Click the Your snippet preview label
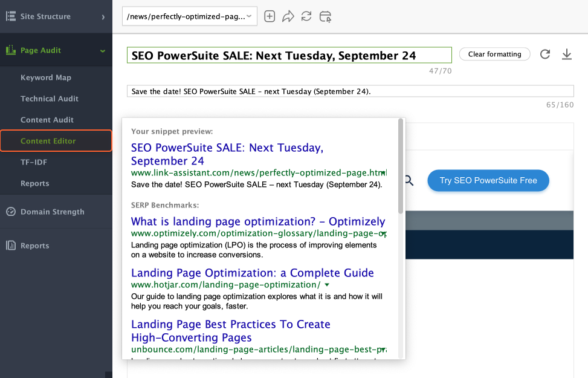This screenshot has width=588, height=378. (x=172, y=131)
